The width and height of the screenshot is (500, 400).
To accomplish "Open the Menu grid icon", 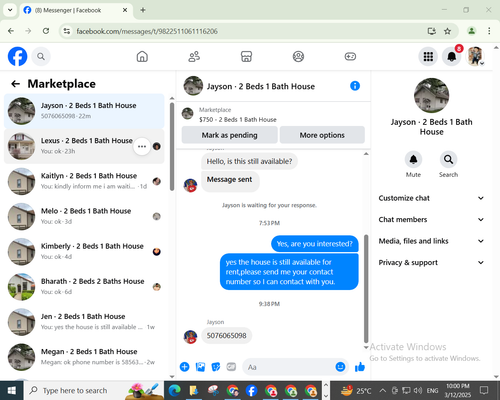I will tap(428, 57).
